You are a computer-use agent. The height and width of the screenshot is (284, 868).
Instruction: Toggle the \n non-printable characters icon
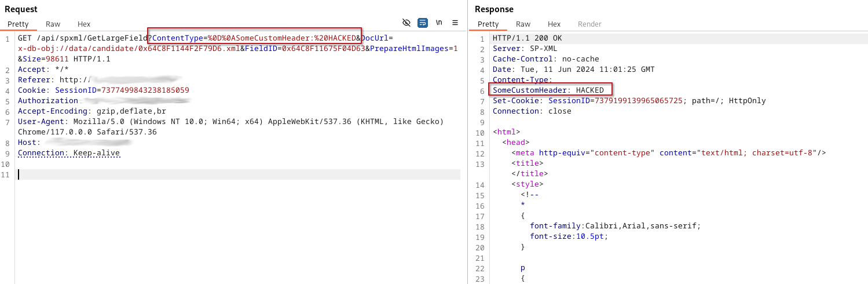tap(440, 23)
